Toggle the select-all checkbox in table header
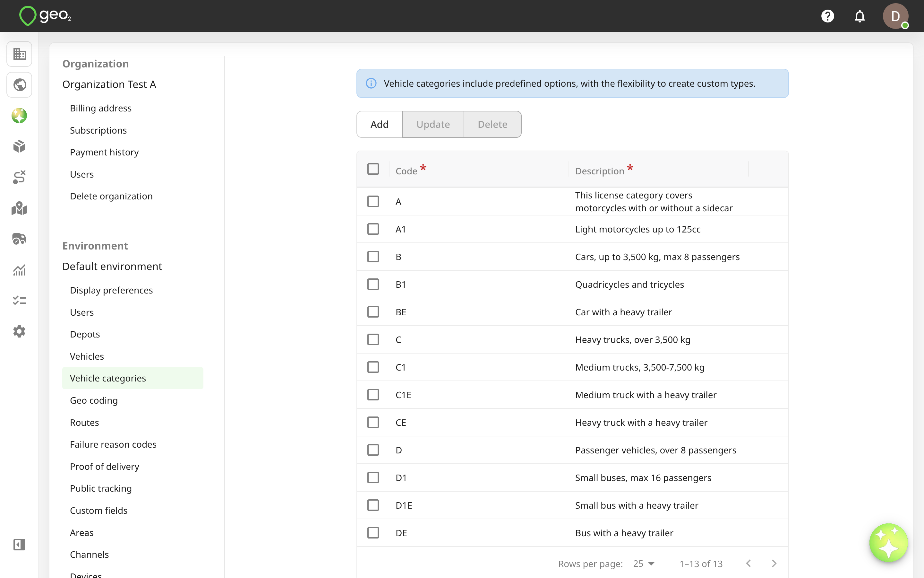 373,169
